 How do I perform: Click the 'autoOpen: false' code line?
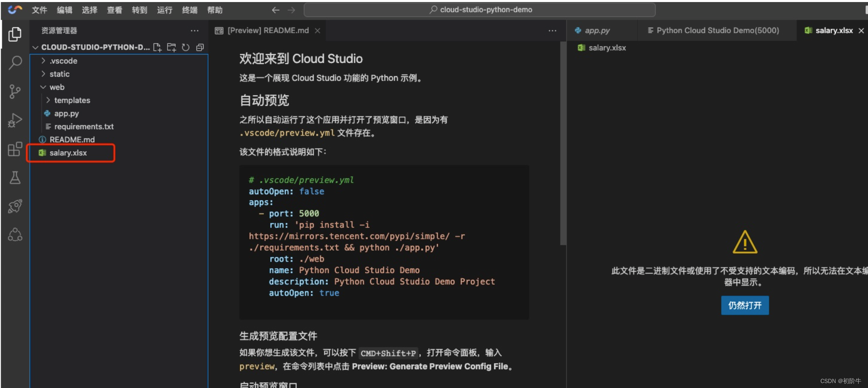287,191
